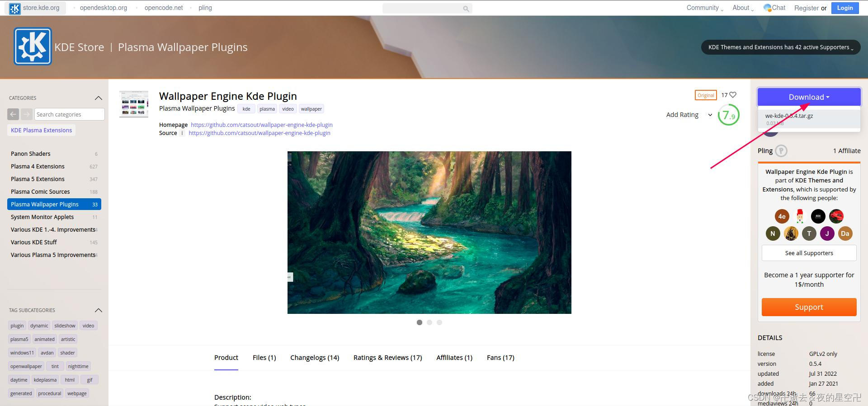868x406 pixels.
Task: Open the Affiliates (1) tab
Action: [454, 358]
